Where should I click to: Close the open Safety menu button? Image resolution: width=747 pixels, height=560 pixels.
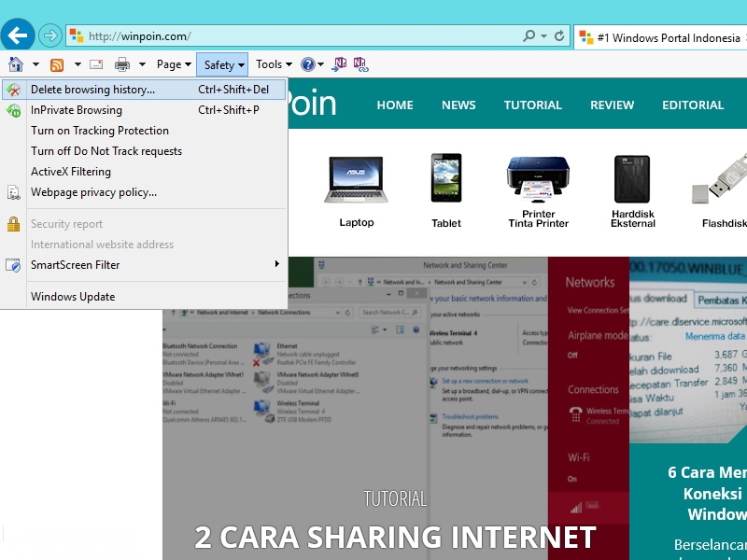click(222, 64)
